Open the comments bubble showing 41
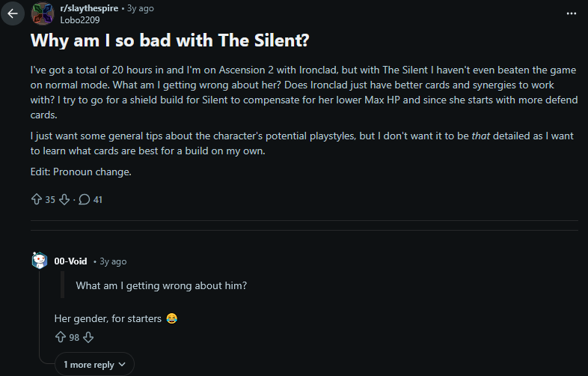 91,199
